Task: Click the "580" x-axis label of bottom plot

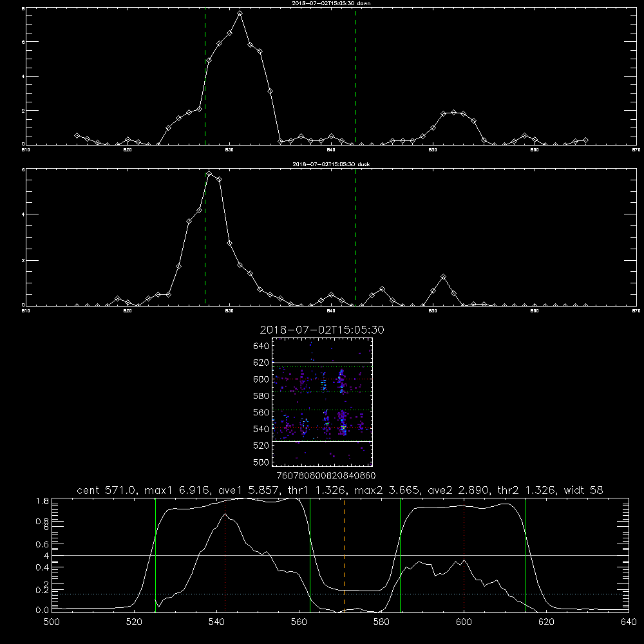Action: pyautogui.click(x=381, y=622)
